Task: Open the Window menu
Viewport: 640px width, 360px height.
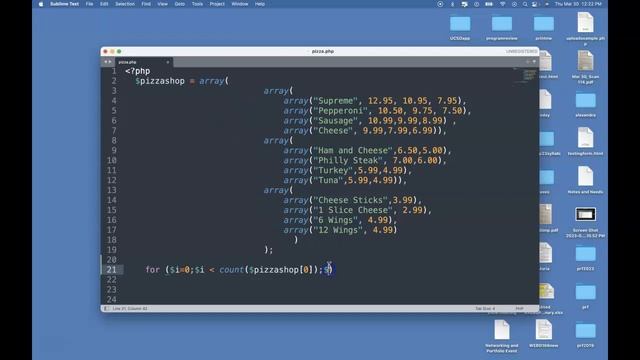Action: pyautogui.click(x=240, y=4)
